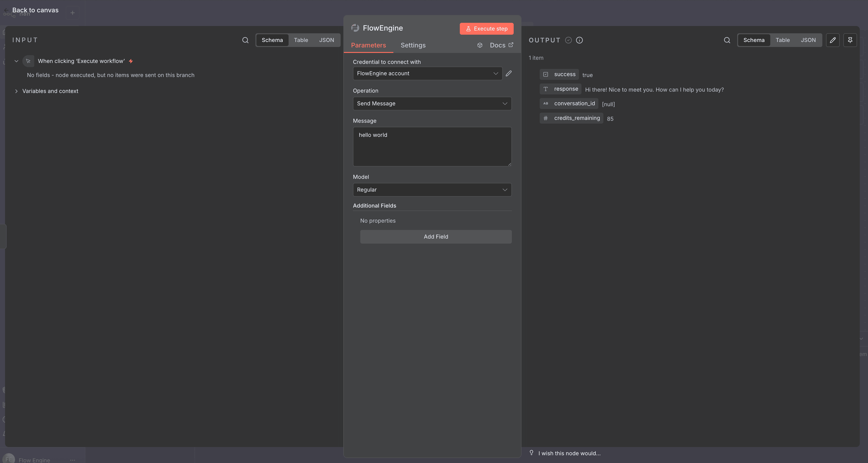Open the Operation Send Message dropdown
Viewport: 868px width, 463px height.
pyautogui.click(x=432, y=103)
